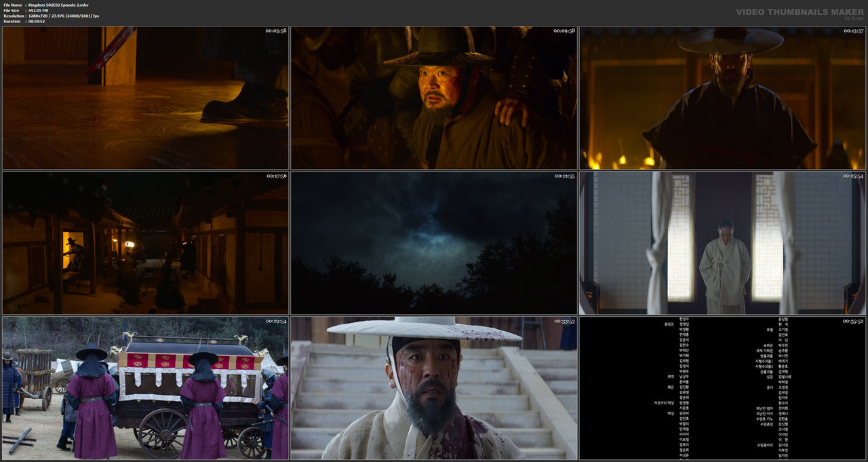Click the duration value 00:39:52
868x462 pixels.
[x=37, y=21]
